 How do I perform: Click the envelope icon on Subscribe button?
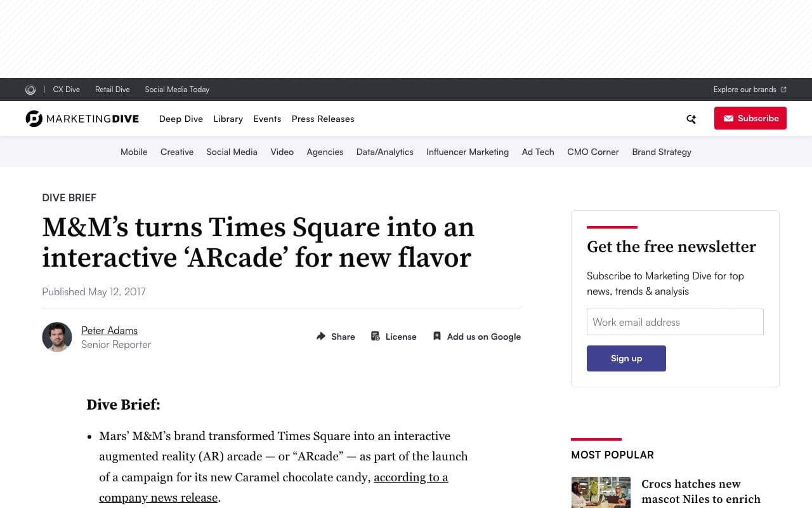729,119
